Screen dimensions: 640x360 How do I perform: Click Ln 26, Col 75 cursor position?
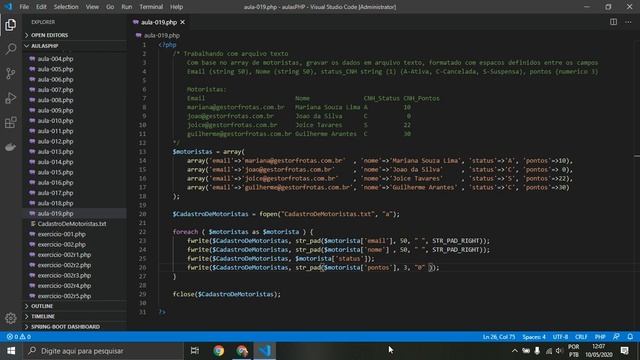[x=499, y=337]
